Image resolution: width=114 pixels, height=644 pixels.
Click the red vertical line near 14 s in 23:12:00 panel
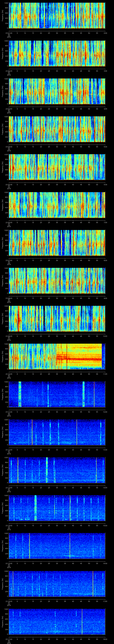(32, 432)
